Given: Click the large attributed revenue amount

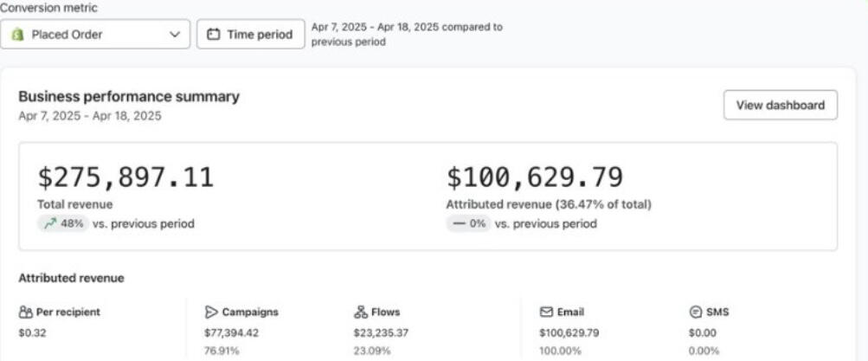Looking at the screenshot, I should (534, 177).
